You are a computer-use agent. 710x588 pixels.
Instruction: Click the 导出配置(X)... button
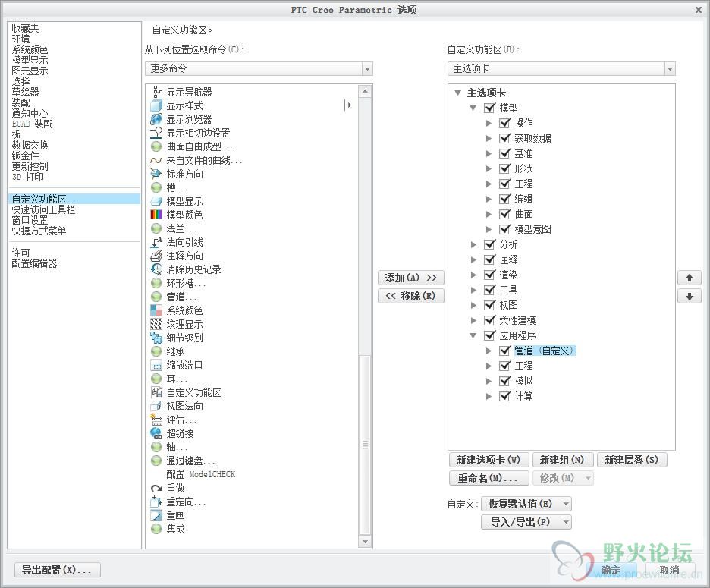57,570
